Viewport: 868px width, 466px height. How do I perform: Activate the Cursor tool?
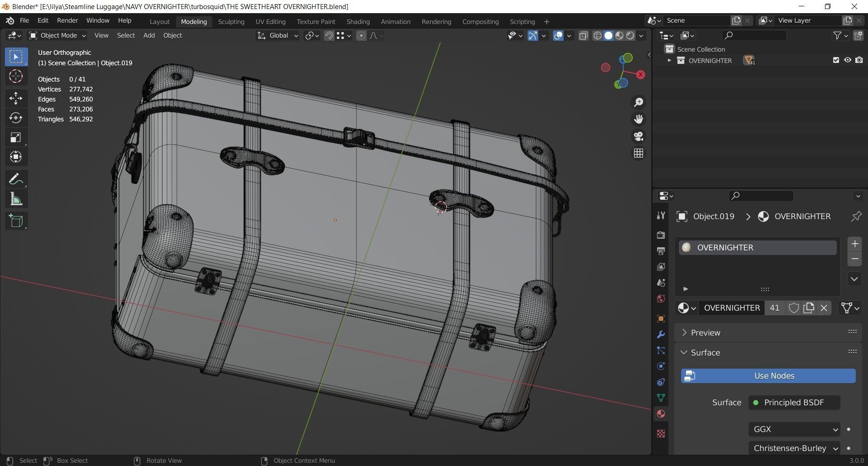(16, 76)
